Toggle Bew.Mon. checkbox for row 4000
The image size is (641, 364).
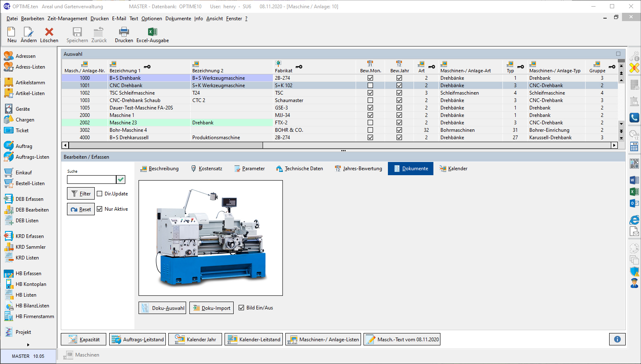tap(370, 138)
